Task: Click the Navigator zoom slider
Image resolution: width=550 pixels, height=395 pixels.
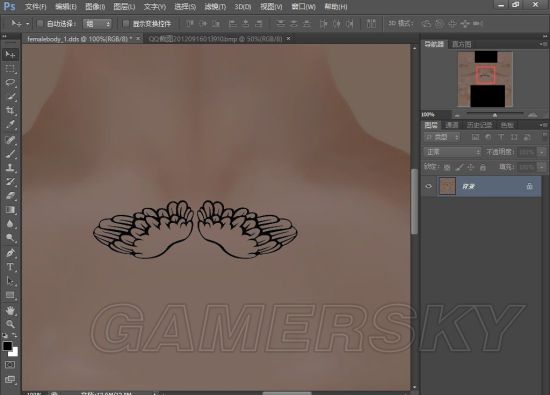Action: (495, 115)
